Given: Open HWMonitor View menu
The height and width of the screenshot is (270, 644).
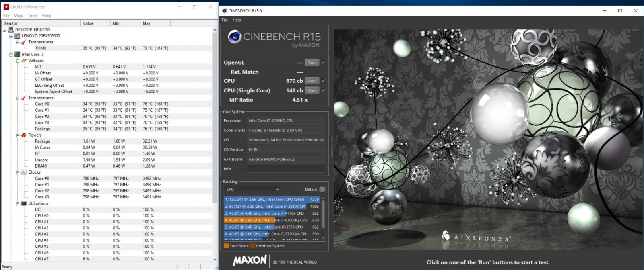Looking at the screenshot, I should (x=19, y=16).
